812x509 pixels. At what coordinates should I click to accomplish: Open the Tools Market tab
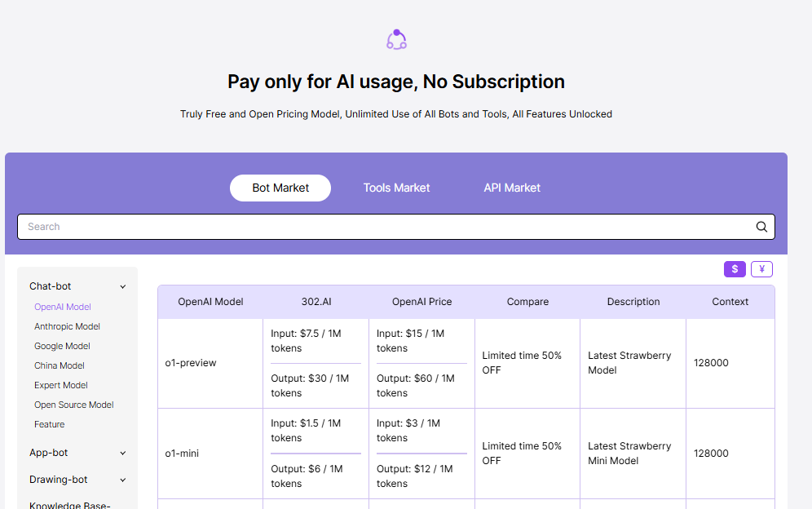click(396, 188)
